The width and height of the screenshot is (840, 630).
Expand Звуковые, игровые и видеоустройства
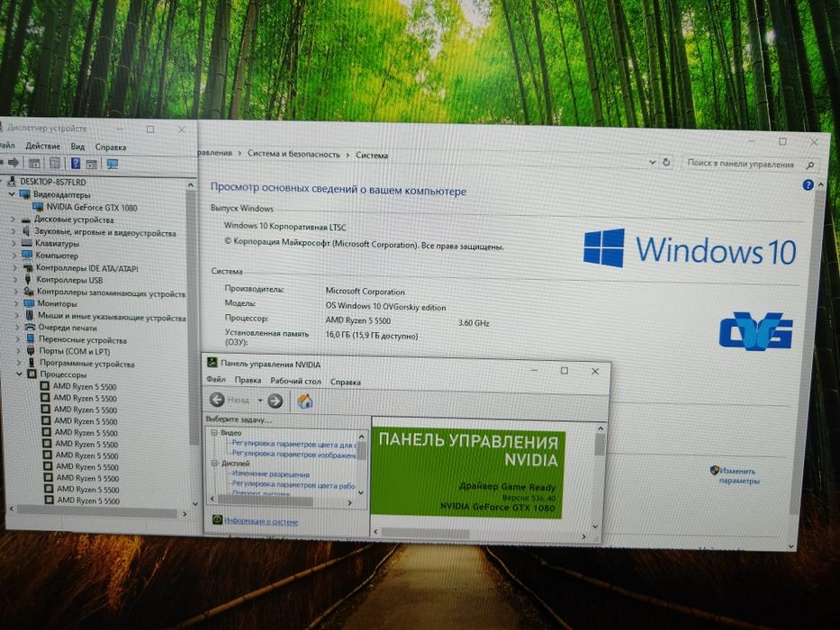coord(14,231)
